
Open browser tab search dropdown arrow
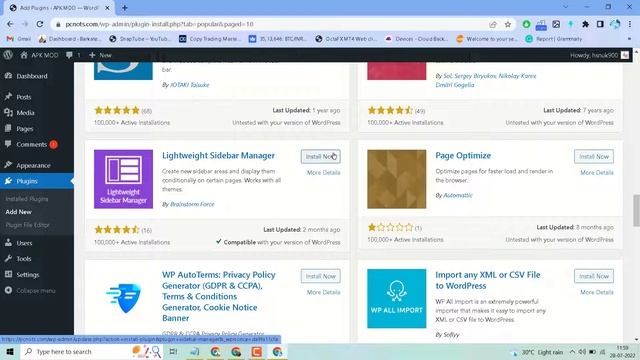[x=565, y=7]
